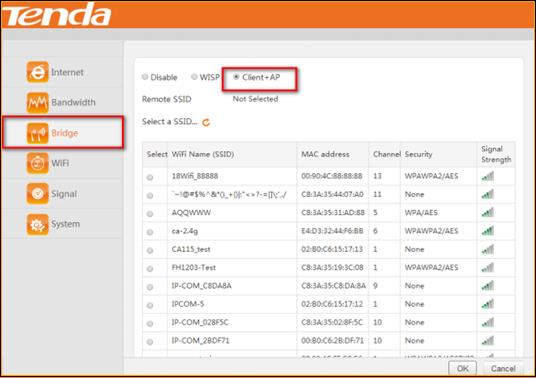Open the Bandwidth menu label
Screen dimensions: 536x378
pyautogui.click(x=73, y=102)
